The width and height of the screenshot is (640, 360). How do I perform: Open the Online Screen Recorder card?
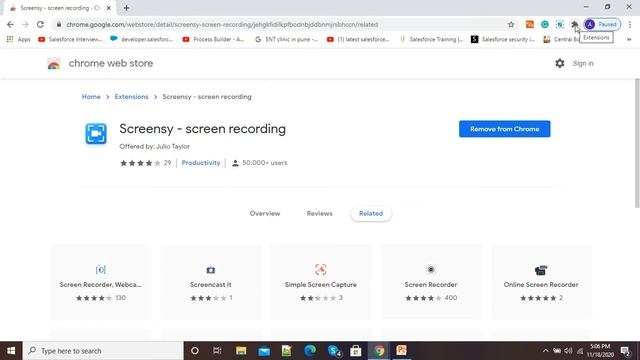541,282
